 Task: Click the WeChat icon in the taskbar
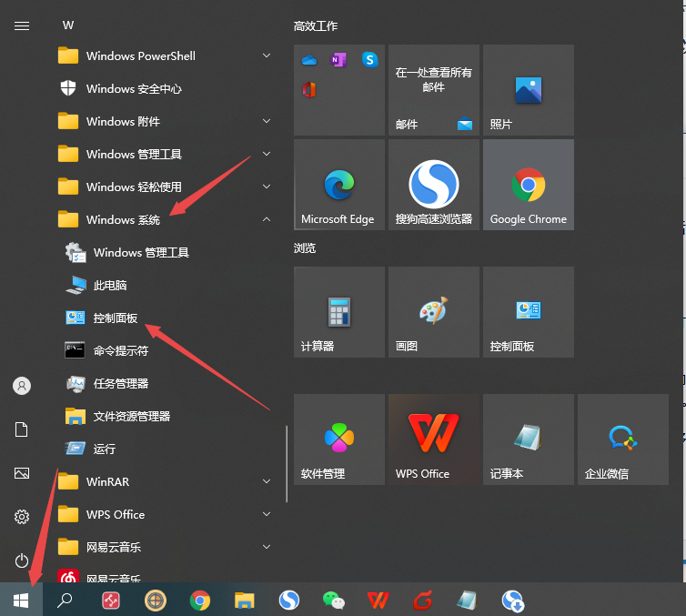334,600
